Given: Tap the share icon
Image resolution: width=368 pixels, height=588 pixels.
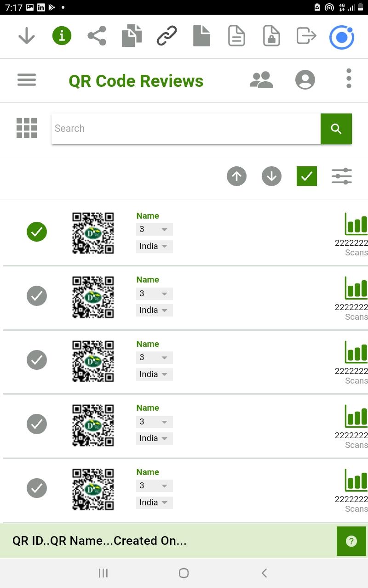Looking at the screenshot, I should pos(97,36).
